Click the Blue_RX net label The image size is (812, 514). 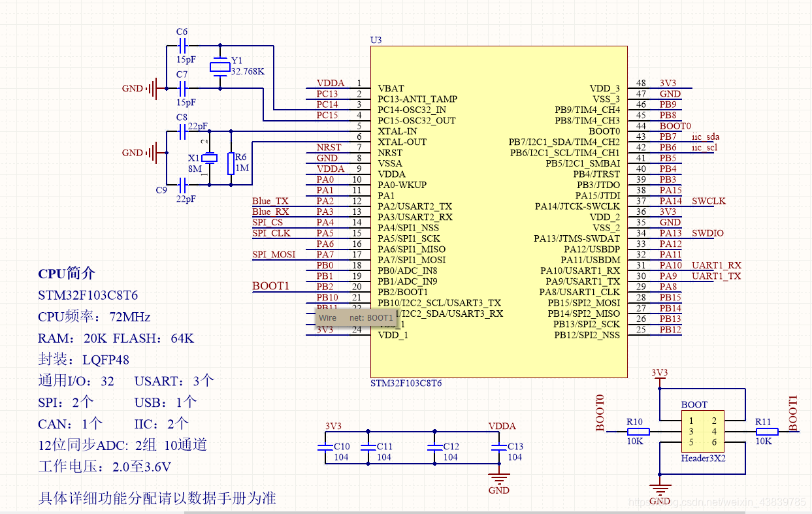tap(270, 212)
